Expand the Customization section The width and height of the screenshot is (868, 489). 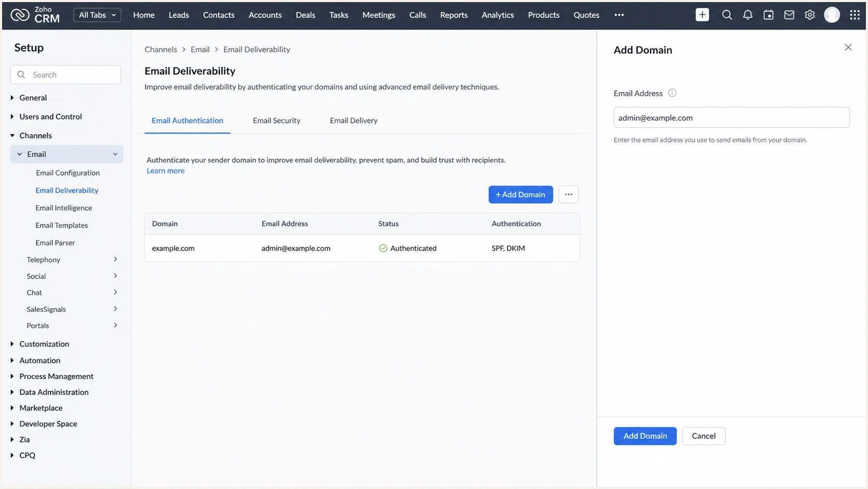[x=12, y=344]
